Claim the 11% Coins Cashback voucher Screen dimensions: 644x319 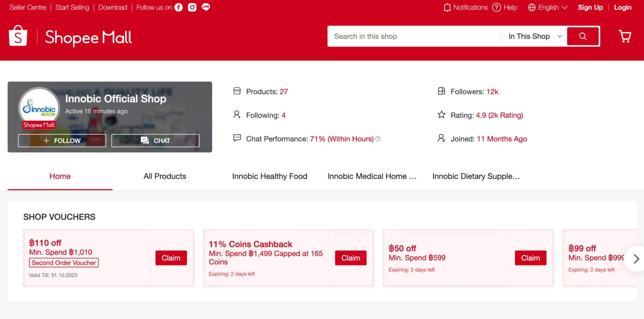(351, 258)
